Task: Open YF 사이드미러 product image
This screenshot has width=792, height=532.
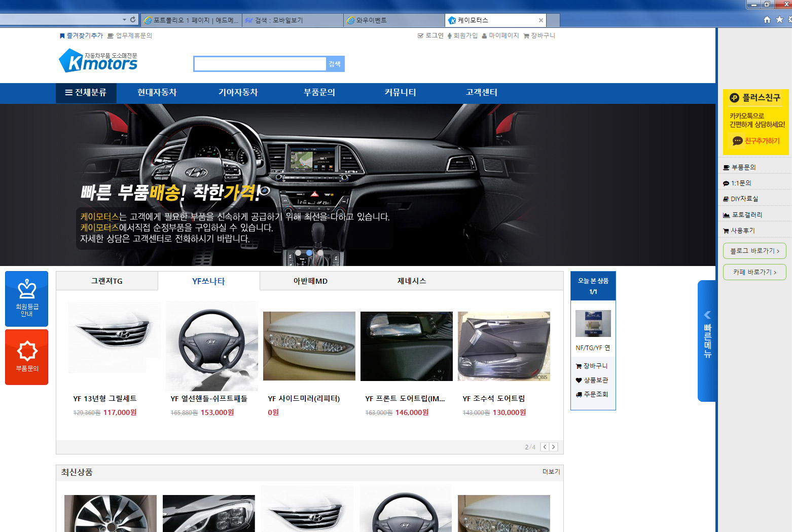Action: click(x=309, y=346)
